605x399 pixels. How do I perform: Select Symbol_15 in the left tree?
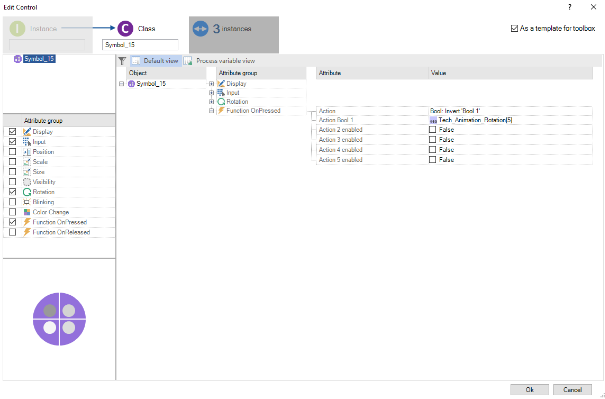point(39,59)
